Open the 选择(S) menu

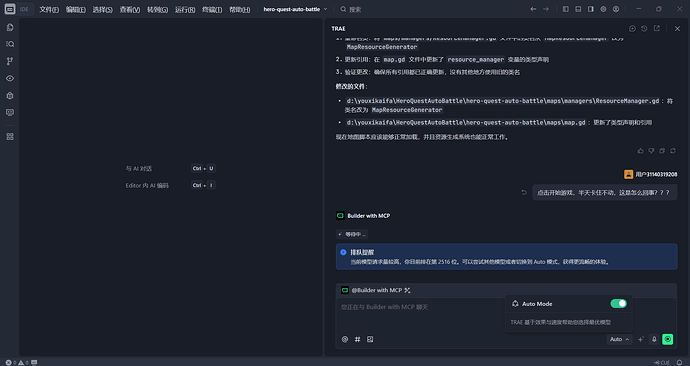coord(103,9)
